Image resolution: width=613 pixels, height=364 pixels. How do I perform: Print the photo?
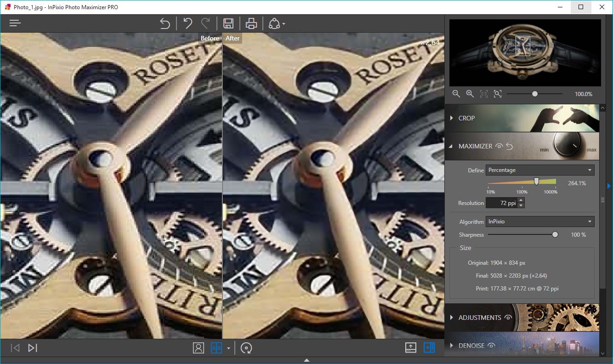[x=251, y=23]
